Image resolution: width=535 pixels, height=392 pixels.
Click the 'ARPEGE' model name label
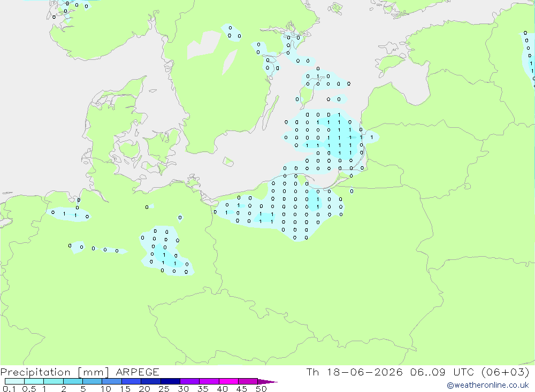click(x=137, y=372)
